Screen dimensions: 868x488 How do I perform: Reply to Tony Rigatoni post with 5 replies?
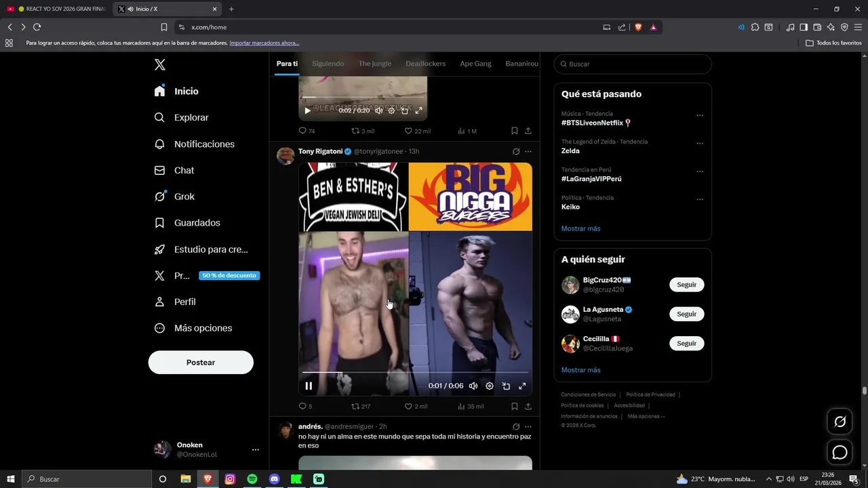(305, 407)
